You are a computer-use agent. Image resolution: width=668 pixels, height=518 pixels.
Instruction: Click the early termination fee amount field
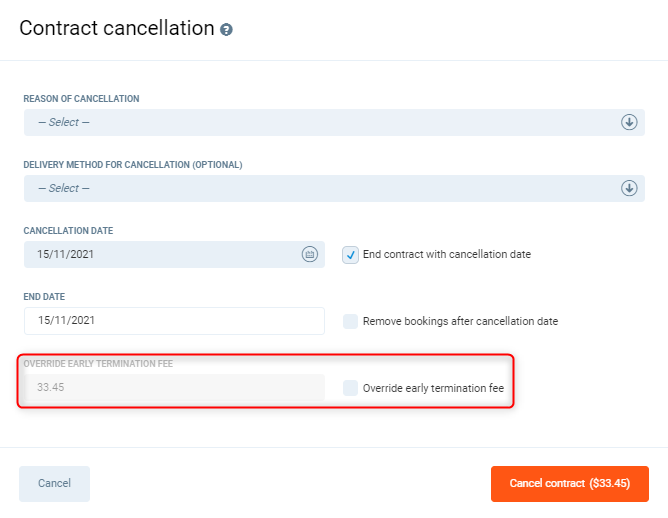(x=174, y=388)
